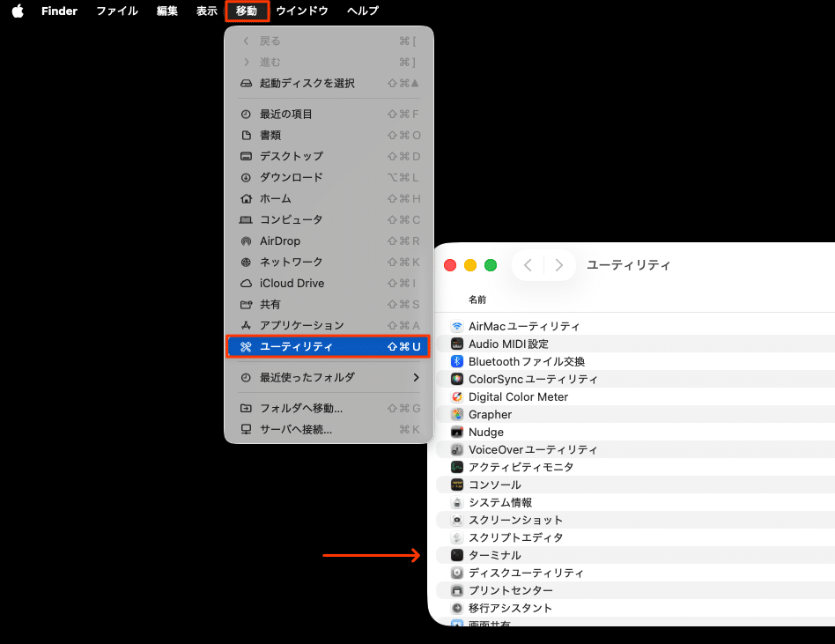Click the clock icon beside 最近の項目

tap(246, 114)
